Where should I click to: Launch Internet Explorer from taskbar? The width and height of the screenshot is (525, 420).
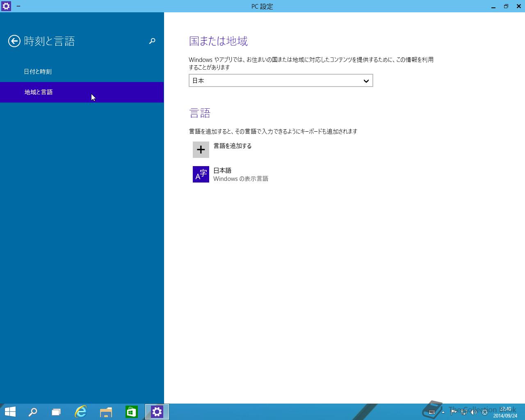(x=81, y=412)
